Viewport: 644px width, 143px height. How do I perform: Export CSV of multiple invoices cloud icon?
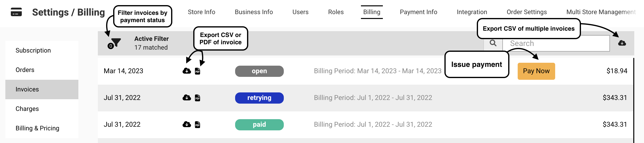click(x=622, y=43)
